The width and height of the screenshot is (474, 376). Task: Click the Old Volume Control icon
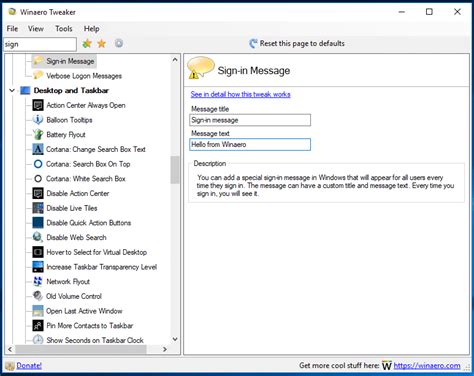tap(38, 296)
